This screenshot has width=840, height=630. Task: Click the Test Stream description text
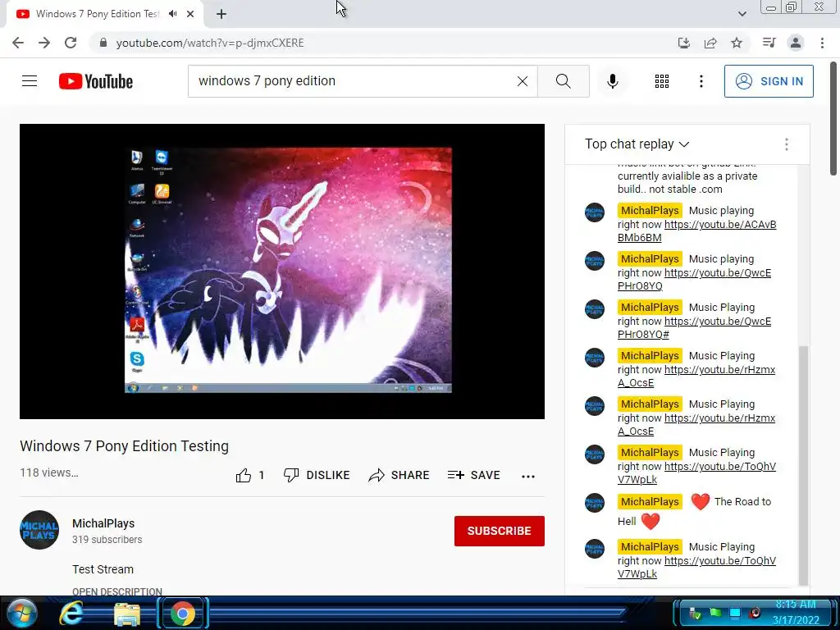(103, 569)
